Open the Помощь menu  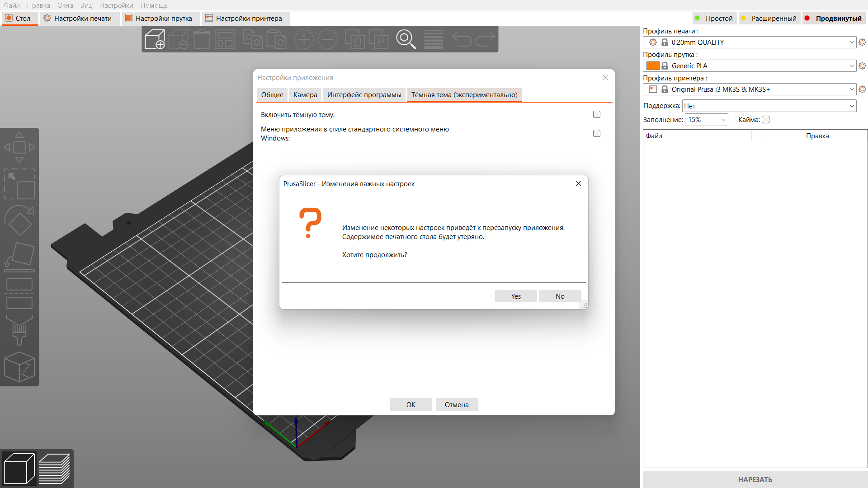(x=154, y=5)
